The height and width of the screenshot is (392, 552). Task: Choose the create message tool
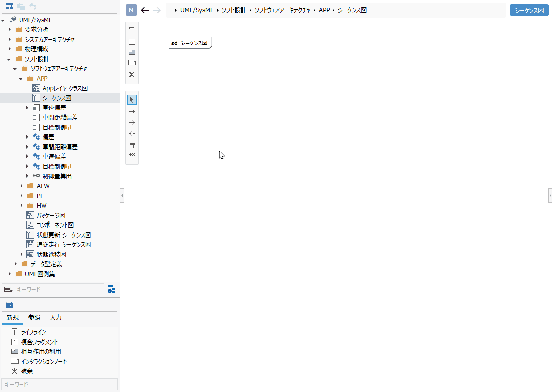132,144
